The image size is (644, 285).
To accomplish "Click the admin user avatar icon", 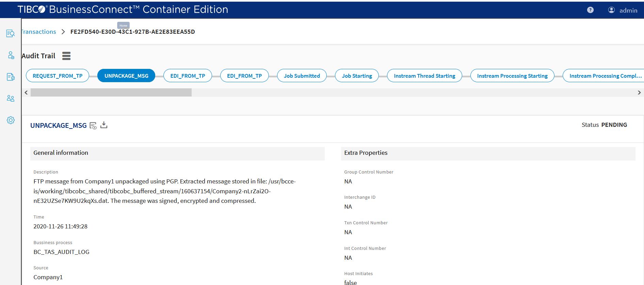I will click(x=611, y=10).
